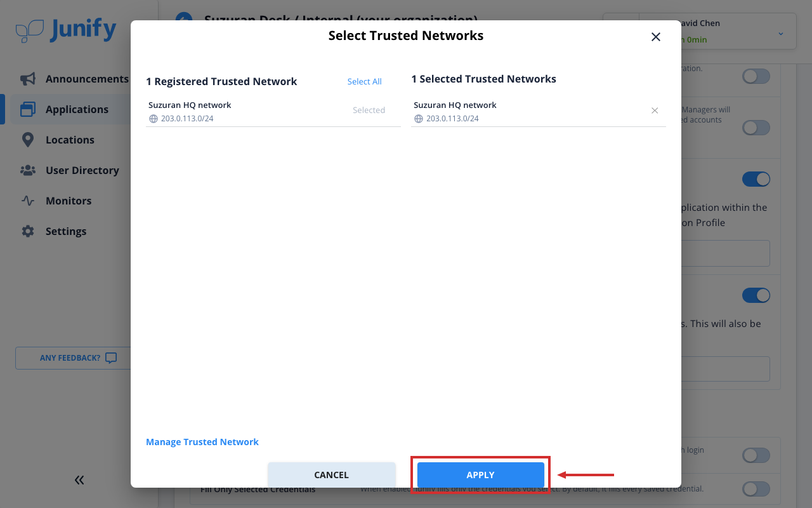The image size is (812, 508).
Task: Click the Monitors pulse icon
Action: (x=28, y=201)
